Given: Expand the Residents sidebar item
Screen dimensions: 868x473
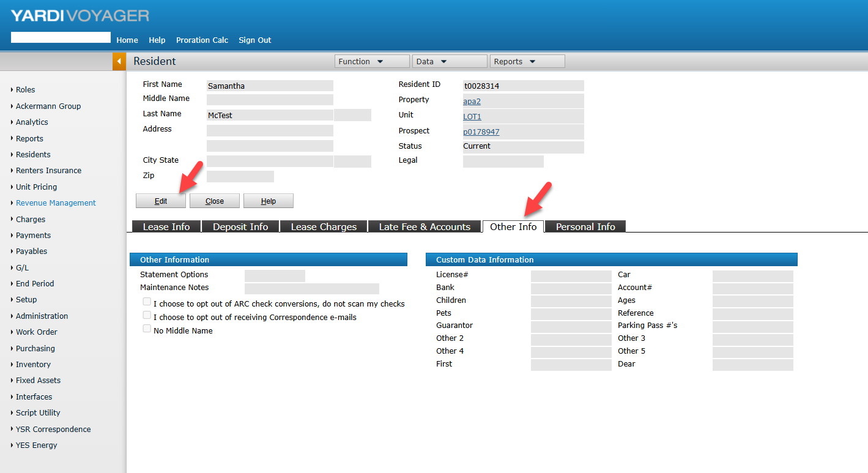Looking at the screenshot, I should (33, 155).
